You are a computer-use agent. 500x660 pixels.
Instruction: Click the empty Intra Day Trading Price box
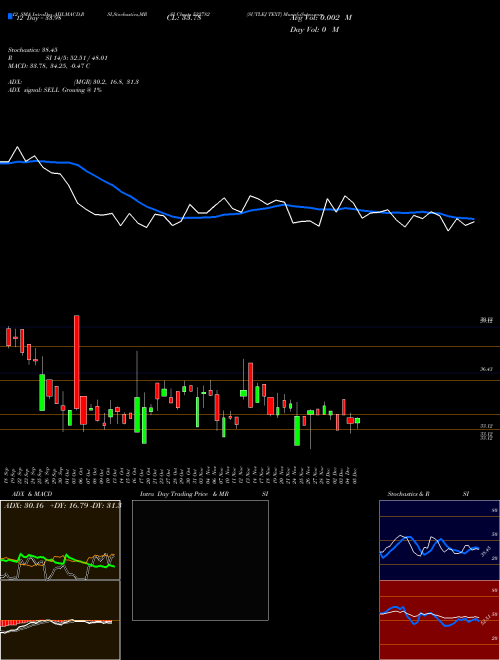tap(200, 560)
